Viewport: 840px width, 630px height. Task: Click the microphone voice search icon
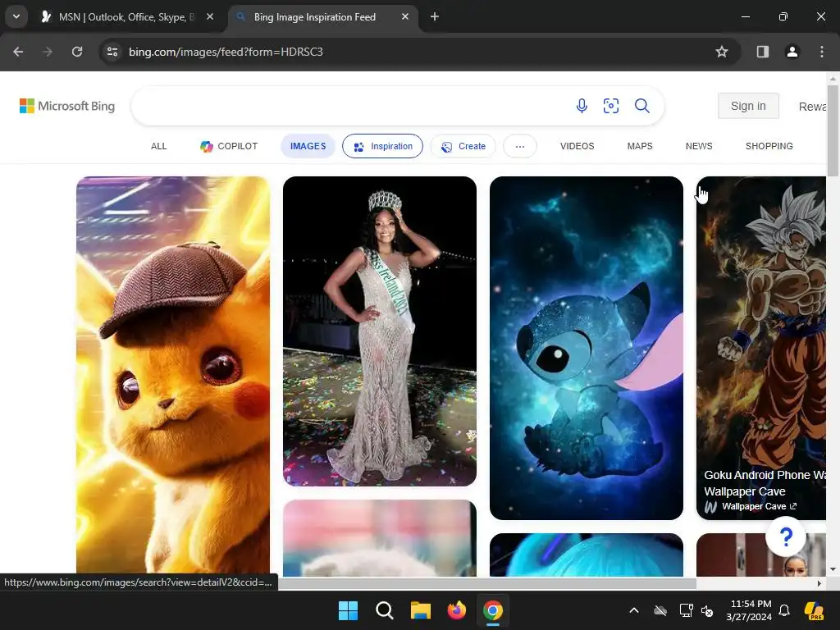coord(582,106)
